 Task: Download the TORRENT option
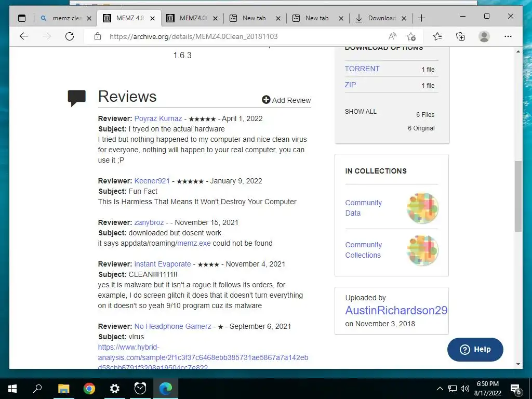(362, 69)
